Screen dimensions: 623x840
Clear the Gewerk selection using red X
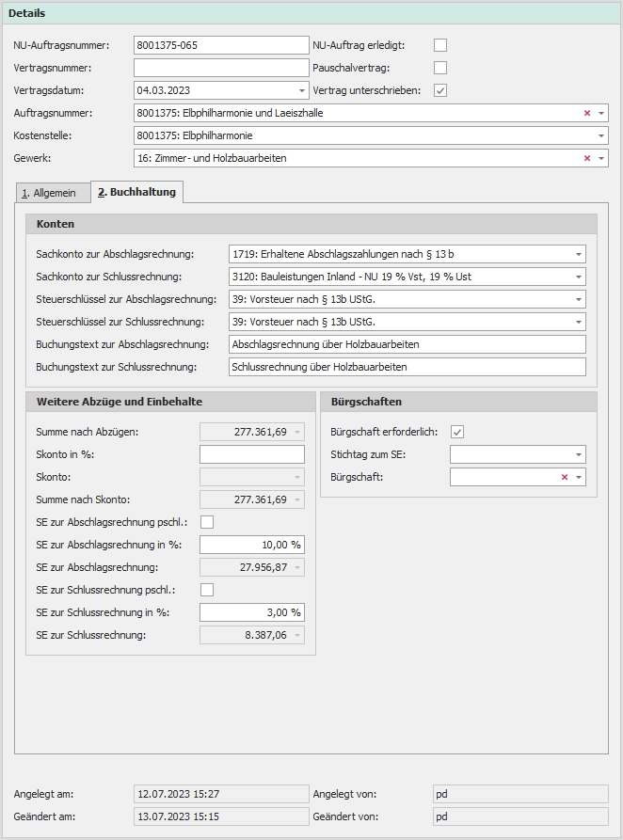586,158
